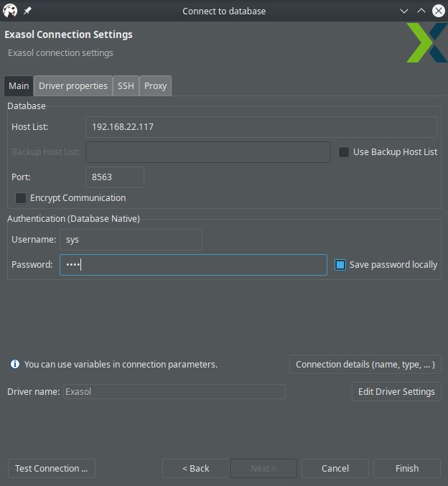Click the info icon beside variables hint
448x486 pixels.
[14, 364]
